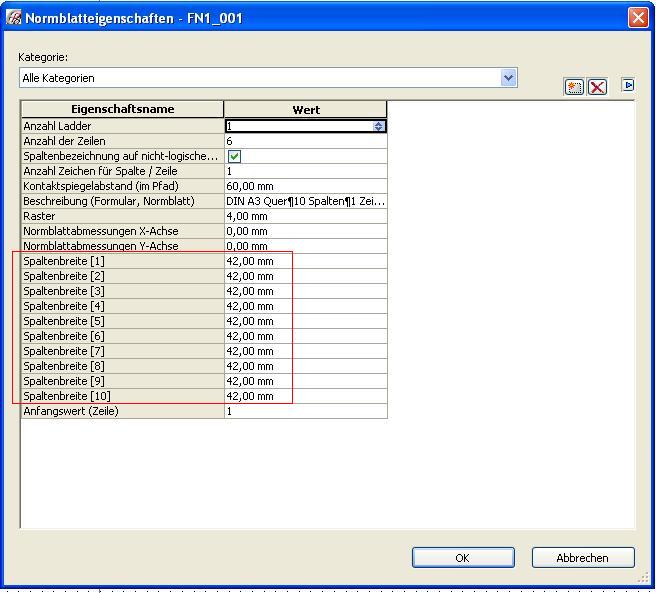Click the value of Spaltenbreite [10]

coord(306,396)
